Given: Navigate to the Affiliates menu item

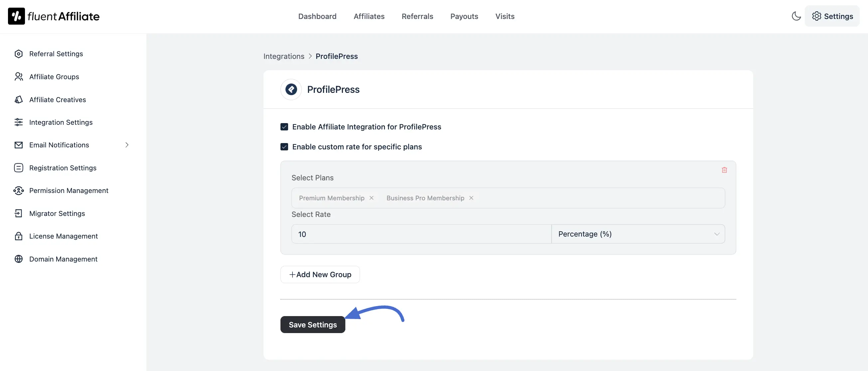Looking at the screenshot, I should pos(369,16).
